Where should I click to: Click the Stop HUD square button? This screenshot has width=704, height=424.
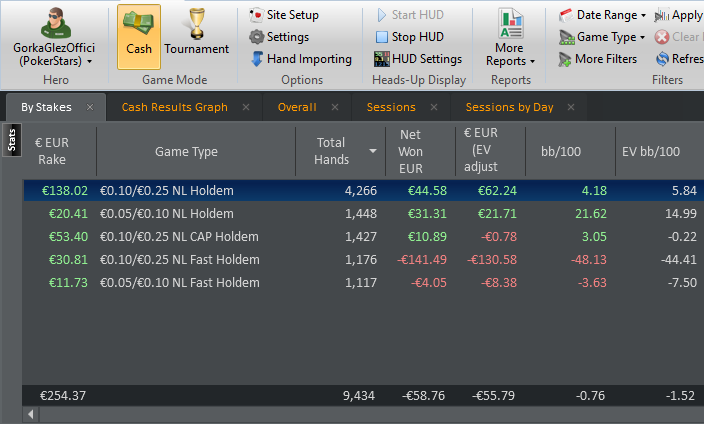(382, 37)
